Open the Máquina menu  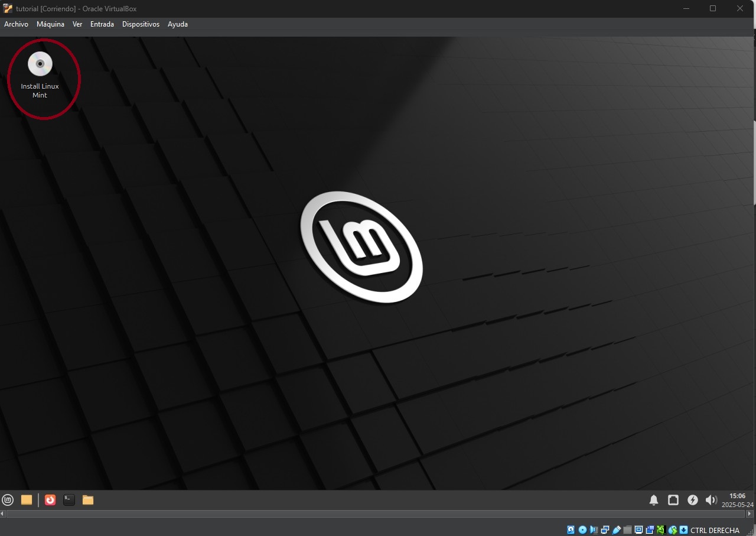[50, 24]
